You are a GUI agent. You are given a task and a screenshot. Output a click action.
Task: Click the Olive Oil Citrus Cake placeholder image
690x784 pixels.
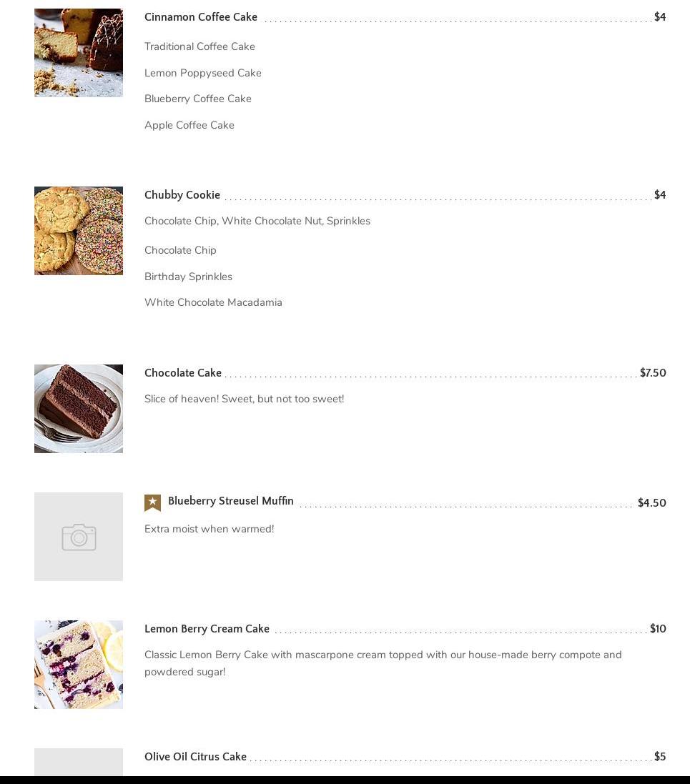click(79, 762)
